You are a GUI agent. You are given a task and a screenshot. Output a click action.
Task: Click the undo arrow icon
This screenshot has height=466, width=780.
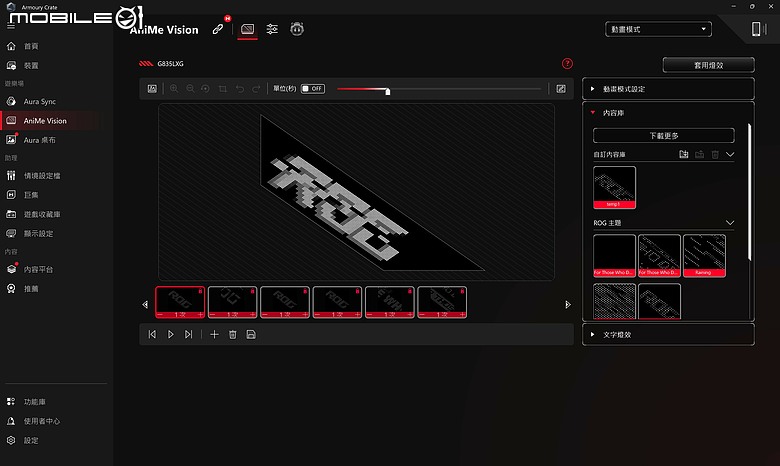[240, 89]
